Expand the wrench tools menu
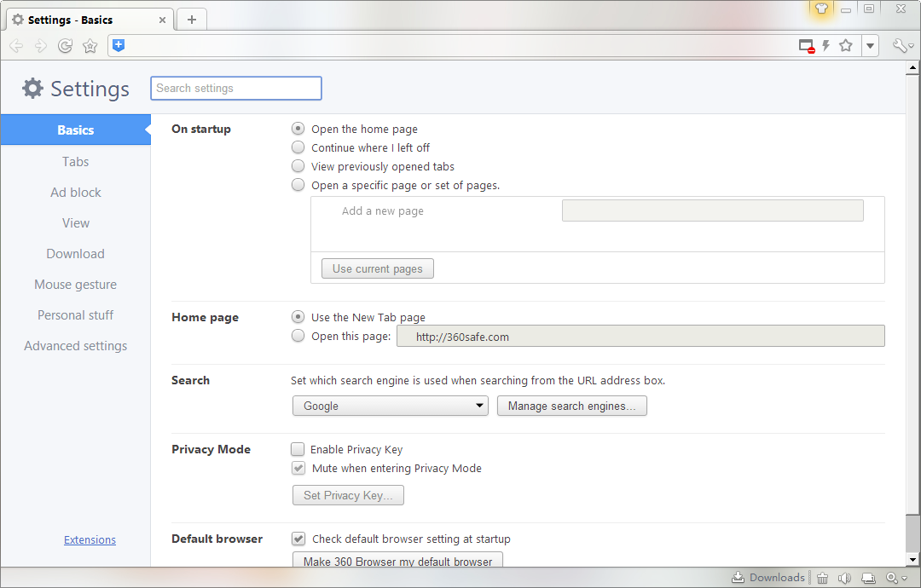This screenshot has width=921, height=588. 902,46
